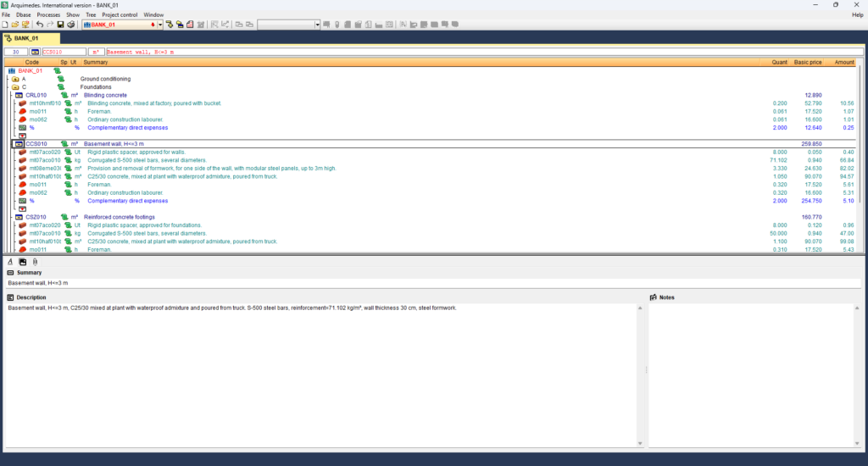The image size is (868, 466).
Task: Click the 71.102 quantity value
Action: (778, 160)
